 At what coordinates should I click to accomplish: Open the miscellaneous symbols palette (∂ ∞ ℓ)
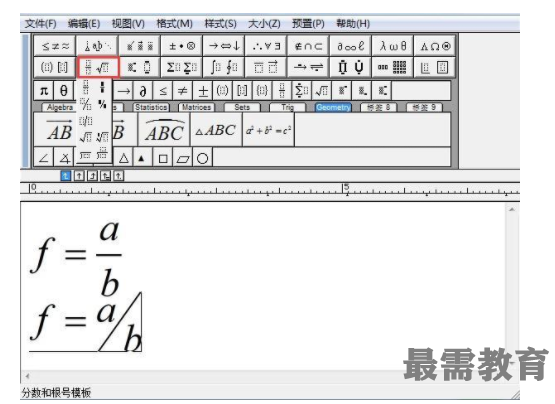tap(350, 46)
